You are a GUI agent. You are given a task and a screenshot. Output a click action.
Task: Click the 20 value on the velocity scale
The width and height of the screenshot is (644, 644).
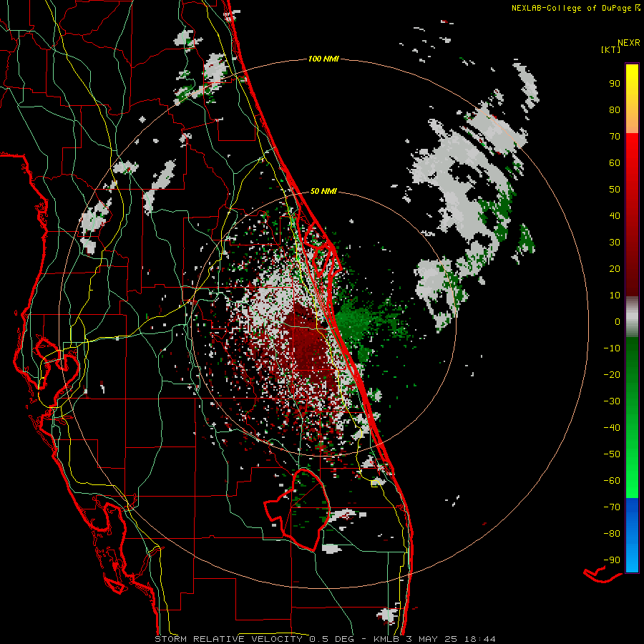[x=615, y=268]
